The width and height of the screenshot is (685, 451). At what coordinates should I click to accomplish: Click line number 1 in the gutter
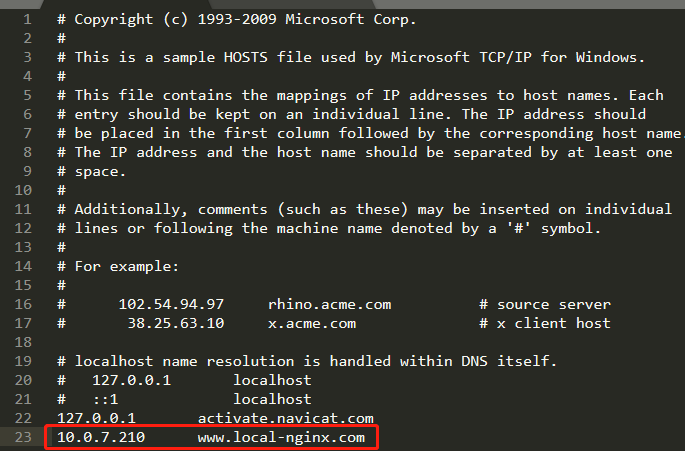pyautogui.click(x=27, y=19)
